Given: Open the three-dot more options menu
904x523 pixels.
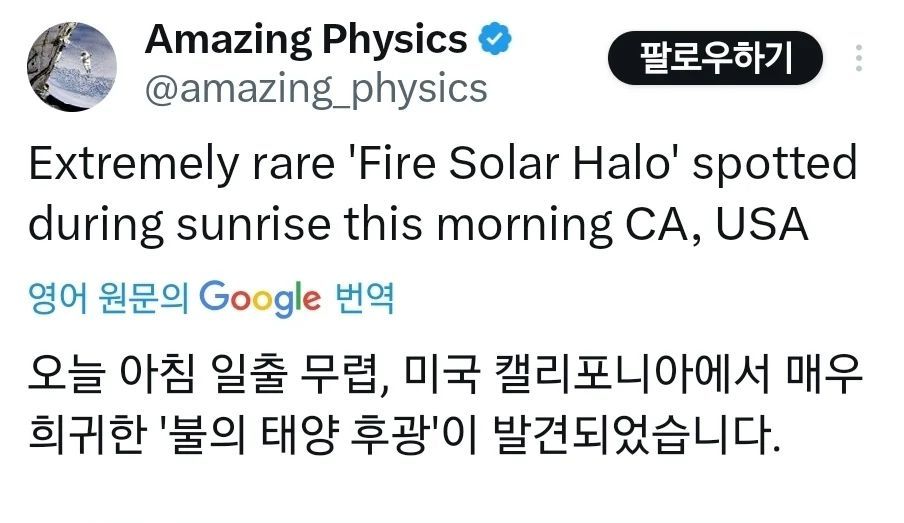Looking at the screenshot, I should click(x=858, y=59).
